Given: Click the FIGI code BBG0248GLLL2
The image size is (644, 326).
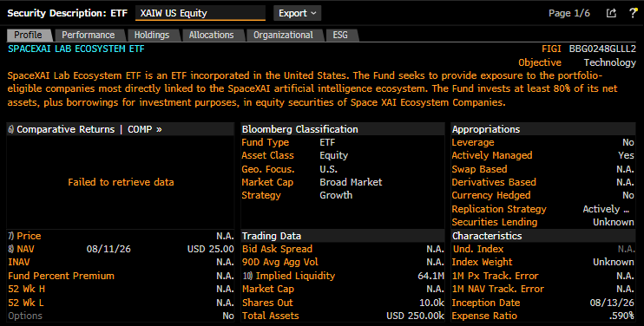Looking at the screenshot, I should tap(602, 49).
